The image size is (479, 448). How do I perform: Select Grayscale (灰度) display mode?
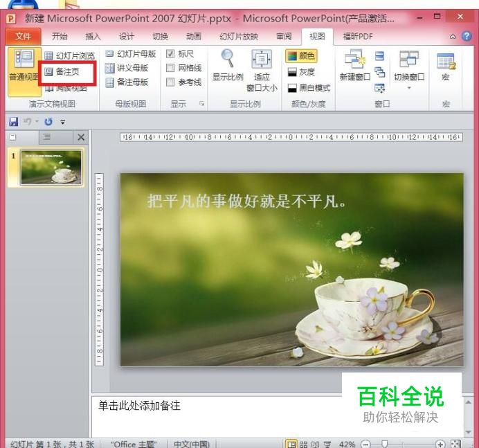[x=301, y=72]
